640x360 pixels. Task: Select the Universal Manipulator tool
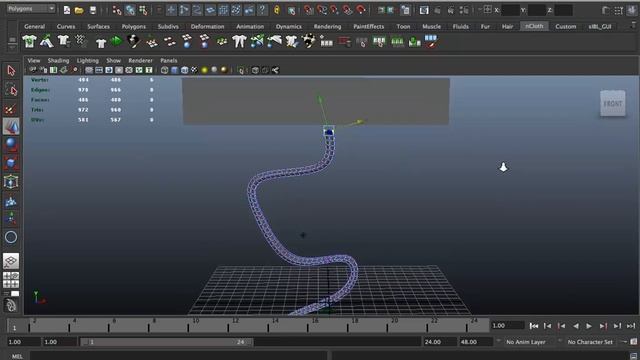point(11,182)
